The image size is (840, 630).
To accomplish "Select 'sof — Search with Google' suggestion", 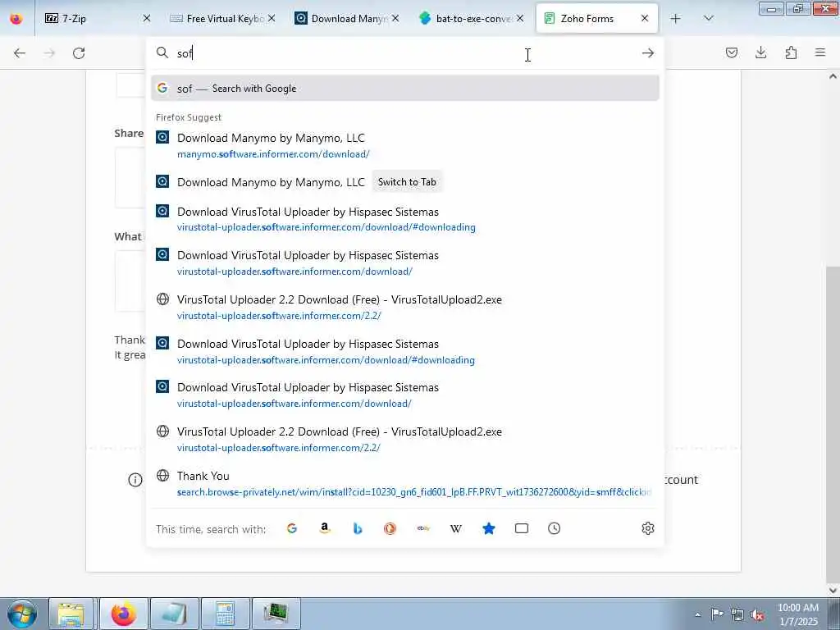I will coord(405,89).
